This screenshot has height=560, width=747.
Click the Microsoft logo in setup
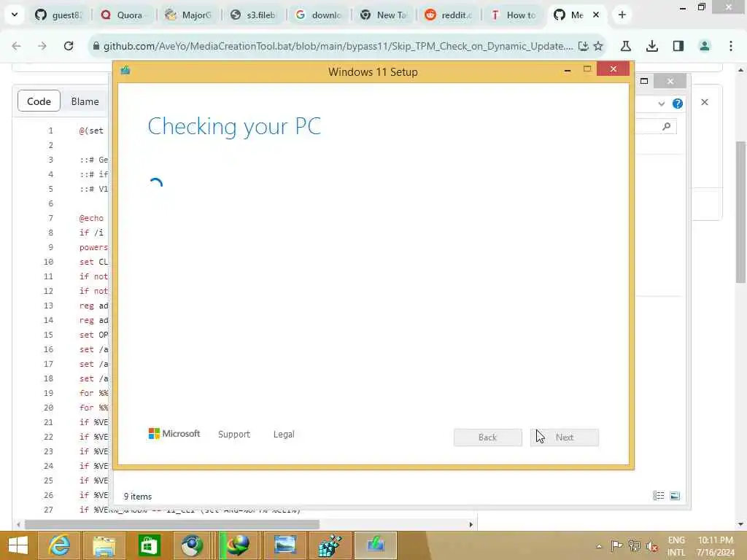174,433
